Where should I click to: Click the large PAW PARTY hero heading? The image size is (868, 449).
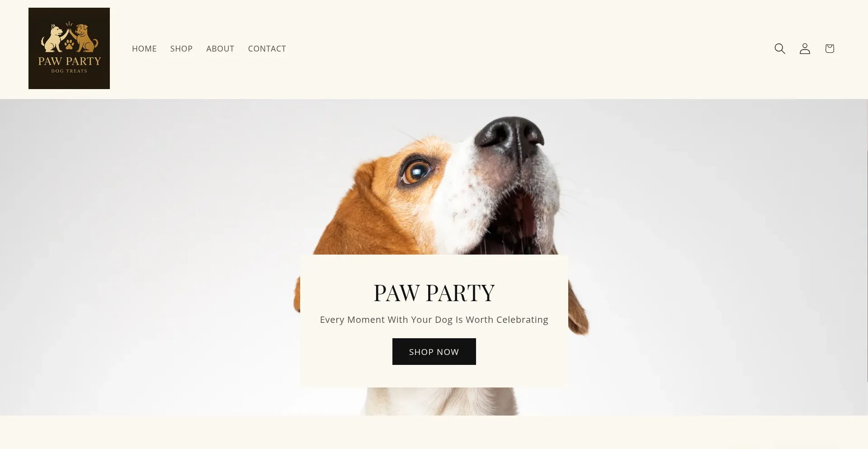434,293
